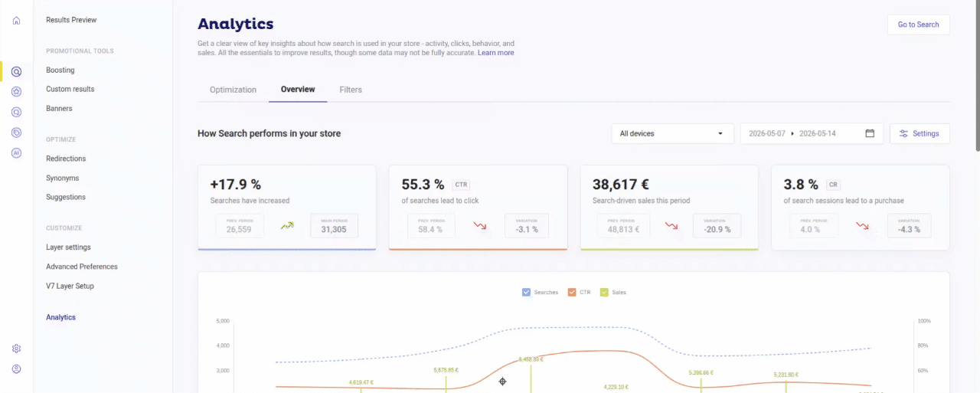
Task: Toggle the Sales chart checkbox
Action: pos(604,292)
